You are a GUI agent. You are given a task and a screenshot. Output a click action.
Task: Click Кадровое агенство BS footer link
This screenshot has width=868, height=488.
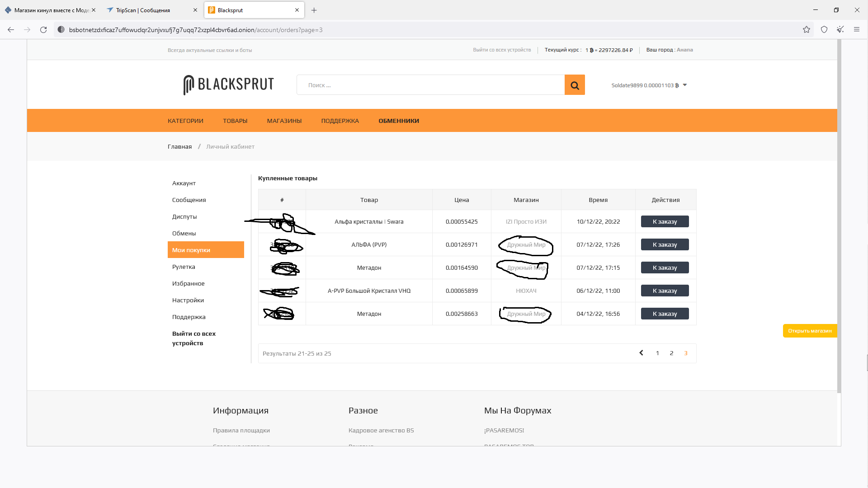pyautogui.click(x=381, y=430)
